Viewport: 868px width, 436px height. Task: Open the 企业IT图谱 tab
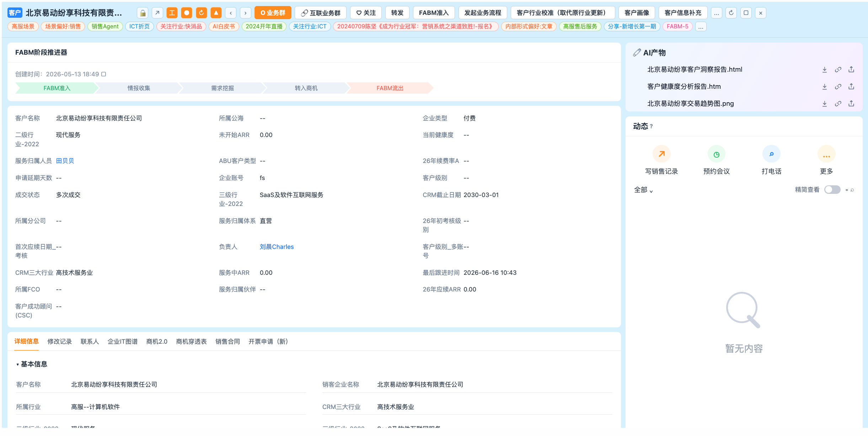(123, 342)
